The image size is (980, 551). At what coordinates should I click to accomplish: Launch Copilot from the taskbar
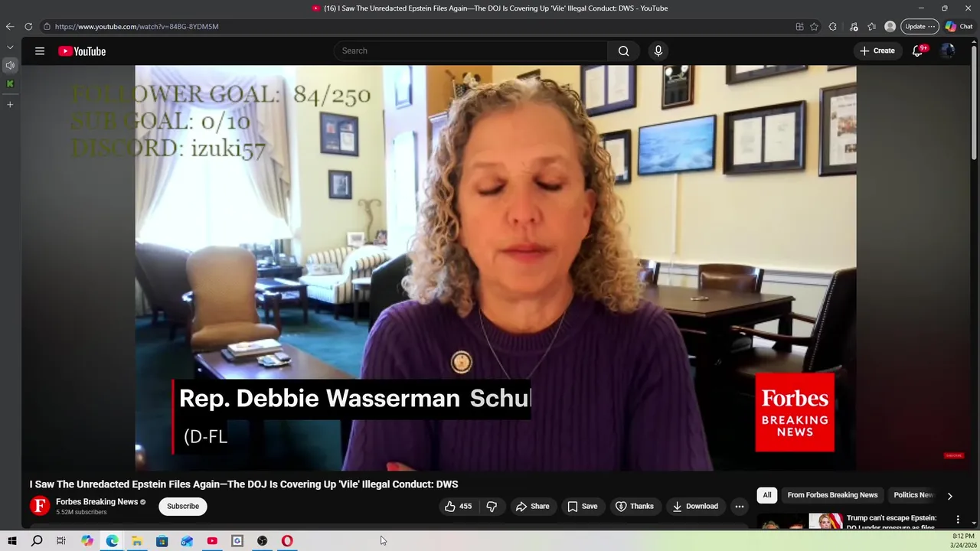(87, 541)
